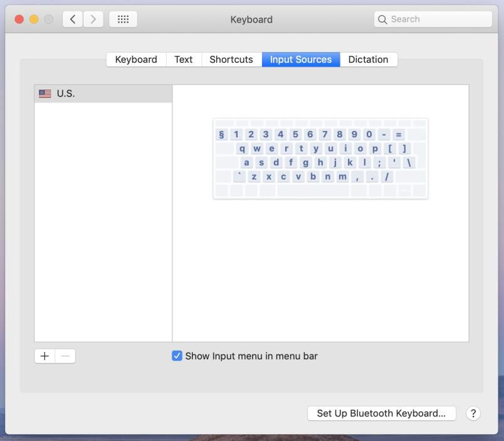Viewport: 504px width, 441px height.
Task: Click the U.S. flag icon in list
Action: point(45,93)
